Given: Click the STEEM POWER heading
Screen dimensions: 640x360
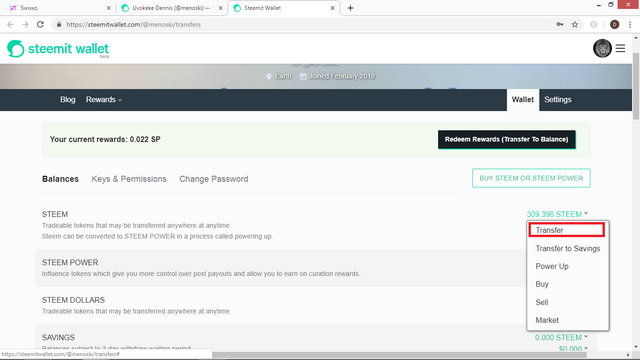Looking at the screenshot, I should point(70,262).
